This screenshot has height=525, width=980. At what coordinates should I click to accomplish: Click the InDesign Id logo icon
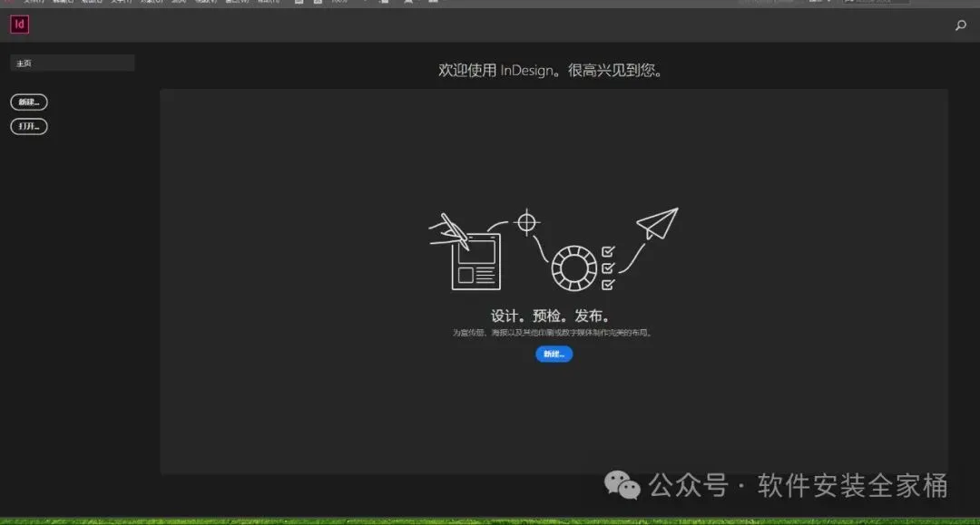(19, 24)
